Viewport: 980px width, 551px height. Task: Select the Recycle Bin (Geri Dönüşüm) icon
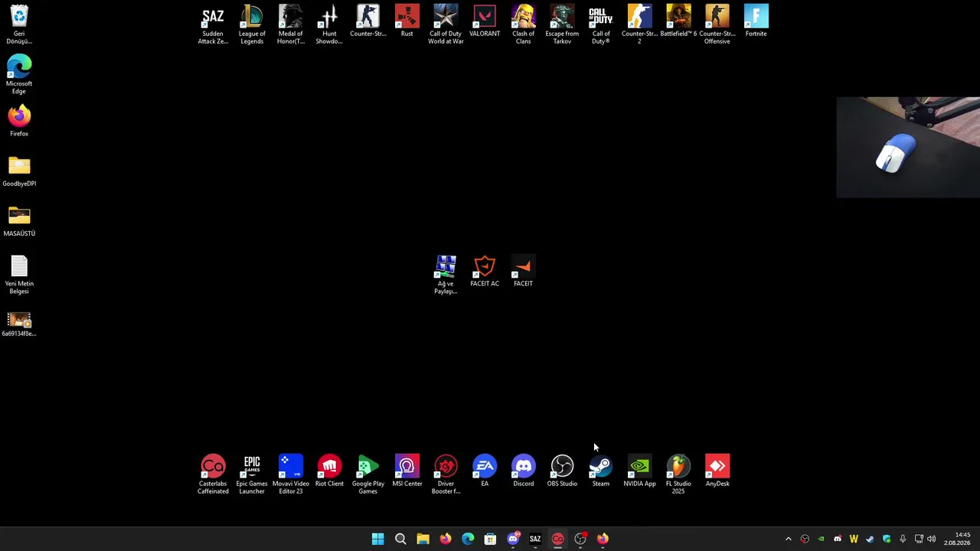point(19,24)
